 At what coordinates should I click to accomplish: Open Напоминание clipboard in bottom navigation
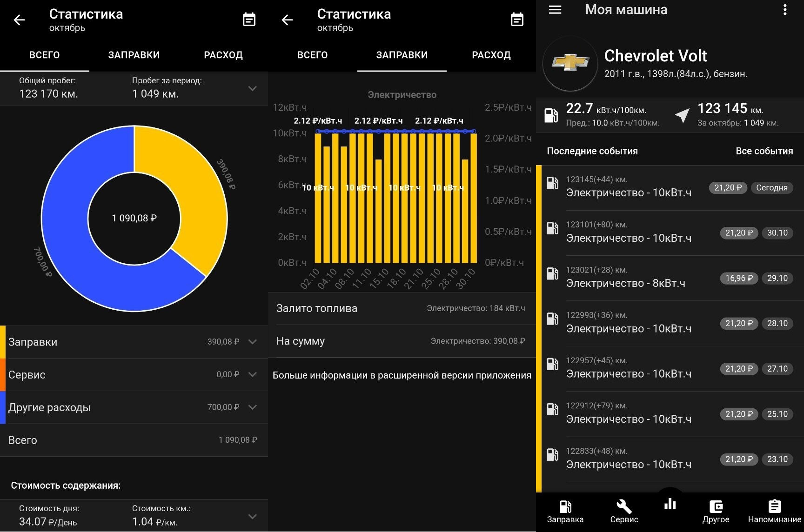[774, 512]
